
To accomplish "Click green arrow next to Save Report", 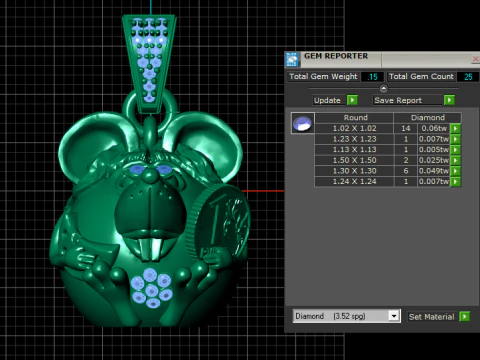I will pos(449,100).
